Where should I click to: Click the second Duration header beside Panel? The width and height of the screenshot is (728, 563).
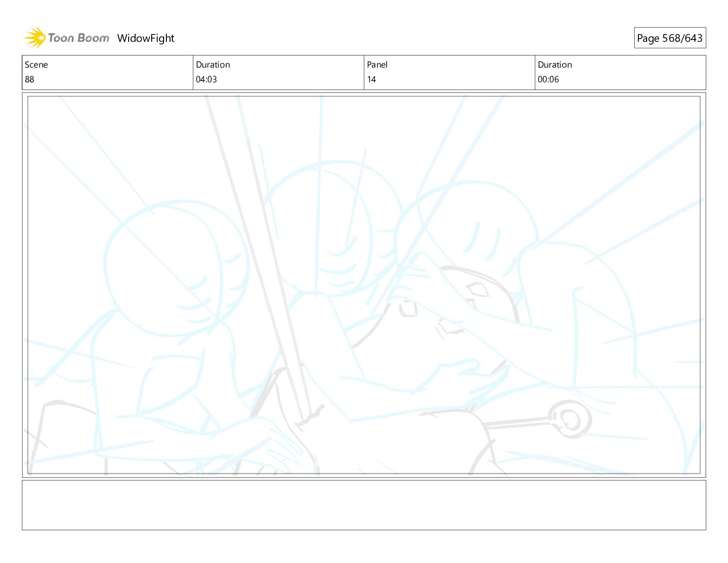coord(555,65)
